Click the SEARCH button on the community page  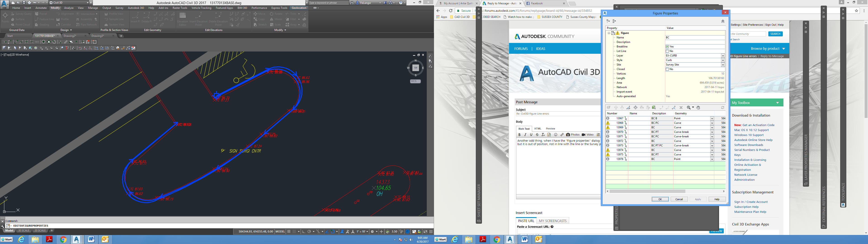pos(775,33)
